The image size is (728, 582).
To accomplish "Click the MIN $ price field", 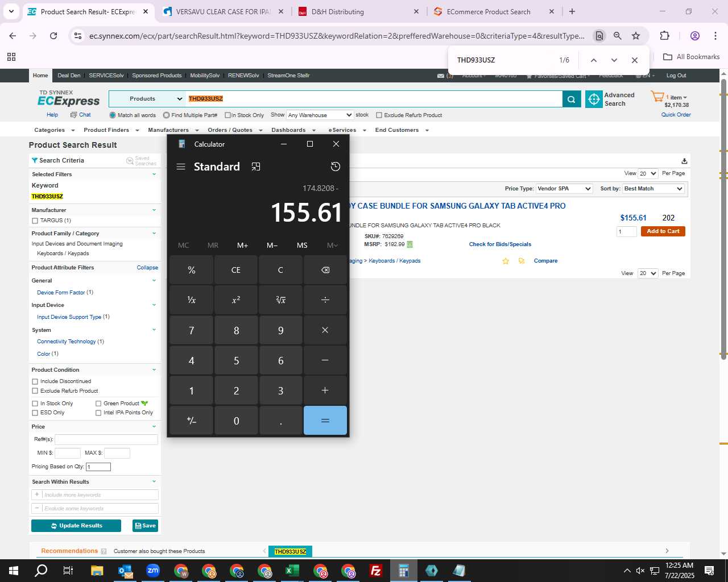I will [x=68, y=453].
